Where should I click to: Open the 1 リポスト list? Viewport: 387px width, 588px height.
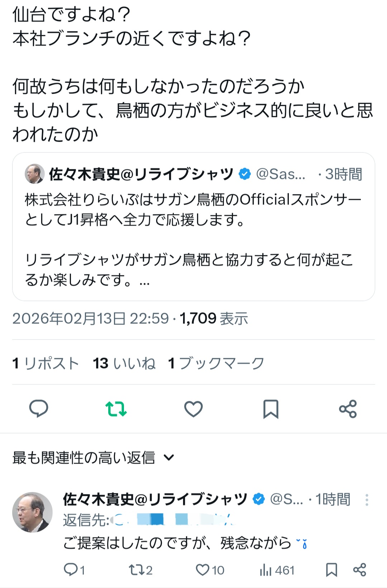46,364
